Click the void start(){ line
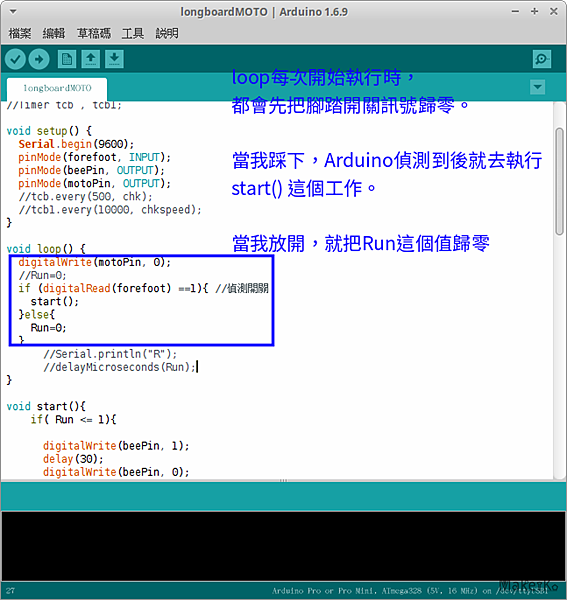Viewport: 567px width, 600px height. pyautogui.click(x=46, y=406)
